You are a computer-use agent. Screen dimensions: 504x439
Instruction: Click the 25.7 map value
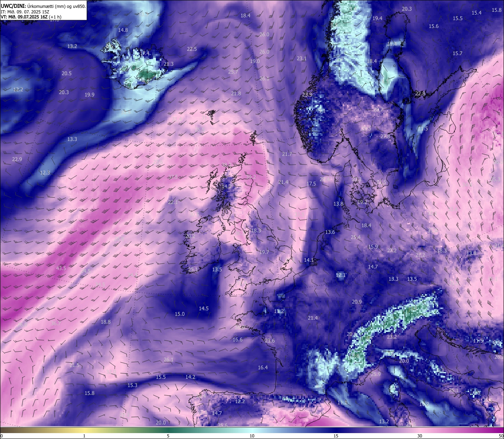coord(233,72)
